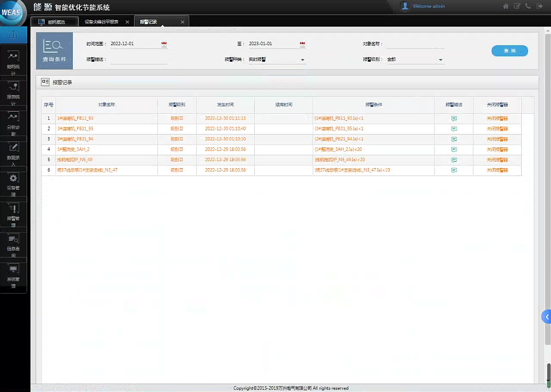Click the 对象名称 input field

[415, 44]
